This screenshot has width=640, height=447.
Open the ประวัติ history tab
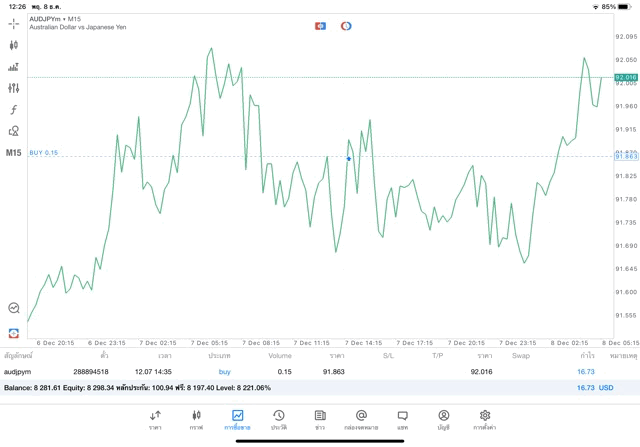point(279,420)
